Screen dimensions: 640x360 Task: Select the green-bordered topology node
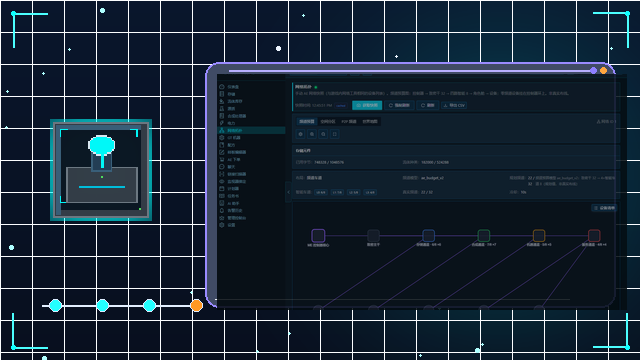[484, 236]
